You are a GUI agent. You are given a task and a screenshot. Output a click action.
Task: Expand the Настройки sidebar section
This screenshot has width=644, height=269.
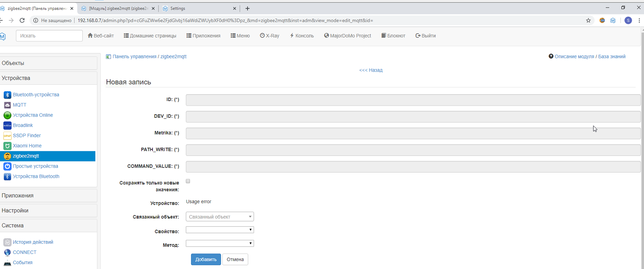(x=48, y=210)
